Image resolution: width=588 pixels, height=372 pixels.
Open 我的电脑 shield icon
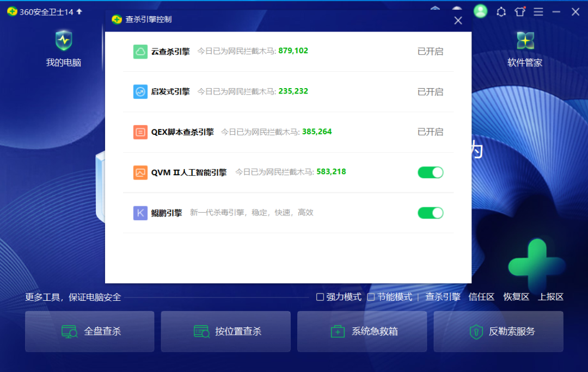point(64,40)
